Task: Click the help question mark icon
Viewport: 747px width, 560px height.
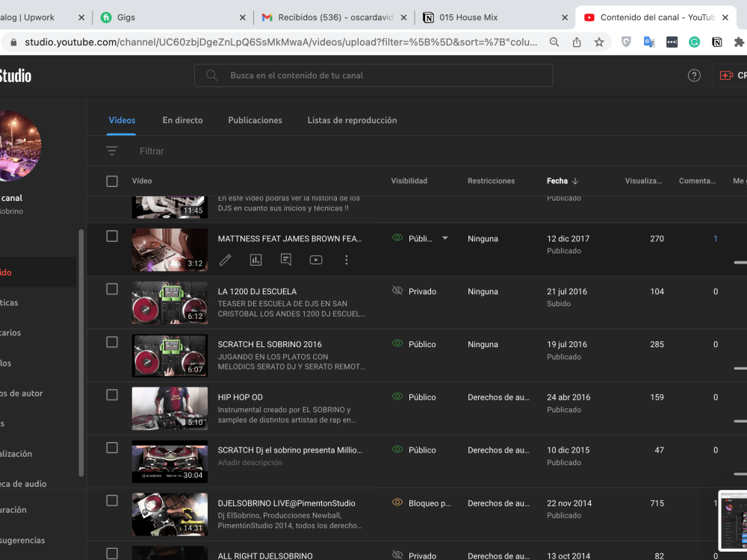Action: (694, 75)
